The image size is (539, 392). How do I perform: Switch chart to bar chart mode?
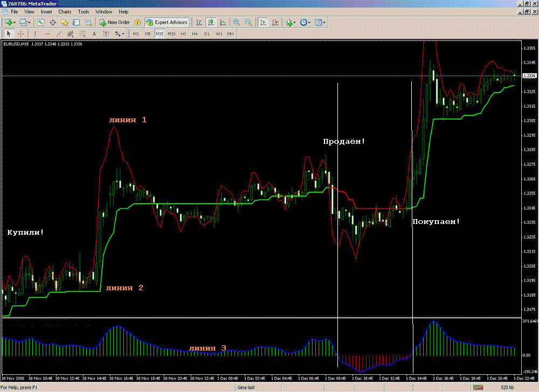point(199,23)
